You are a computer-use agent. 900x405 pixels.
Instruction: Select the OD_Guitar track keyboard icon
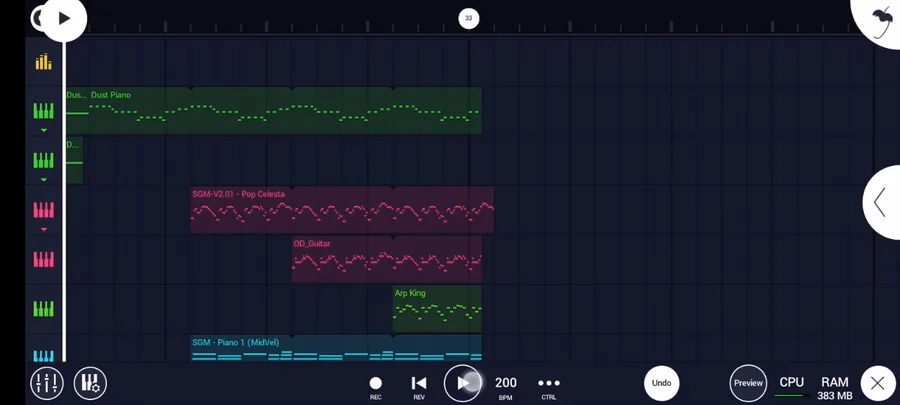coord(44,260)
